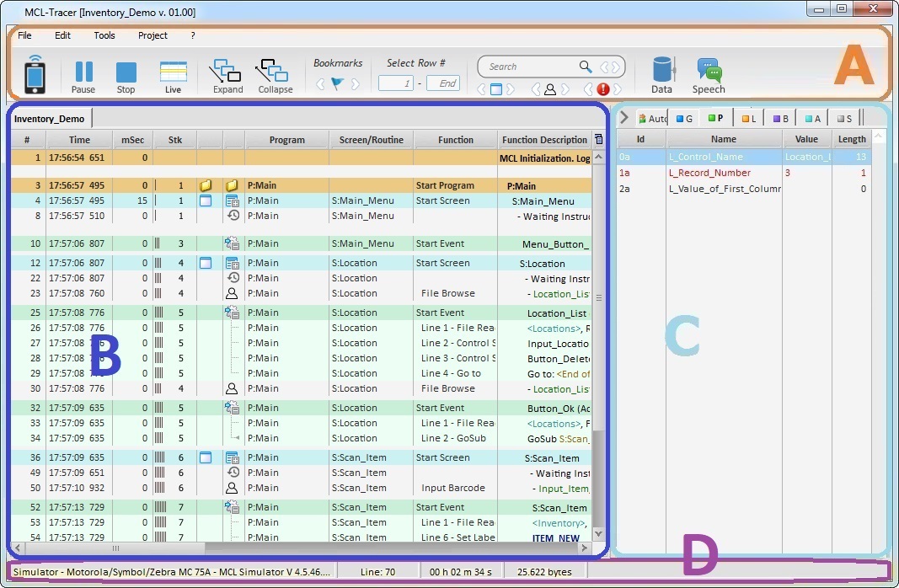Pause the trace recording
Viewport: 899px width, 588px height.
tap(83, 76)
